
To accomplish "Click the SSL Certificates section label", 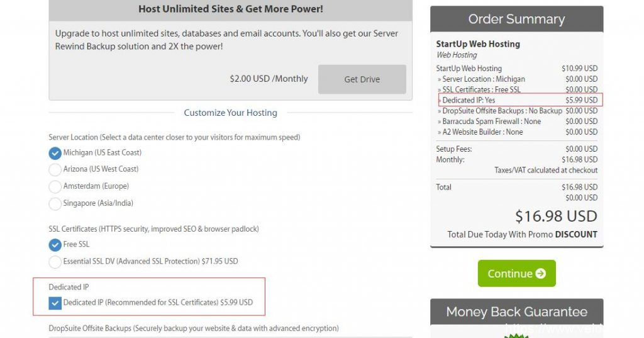I will (153, 228).
